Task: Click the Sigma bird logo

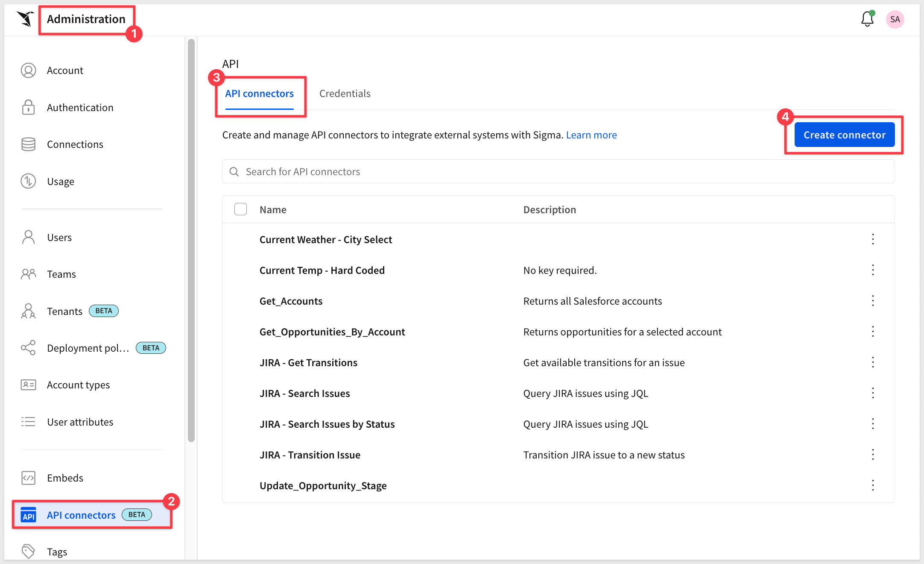Action: pyautogui.click(x=26, y=19)
